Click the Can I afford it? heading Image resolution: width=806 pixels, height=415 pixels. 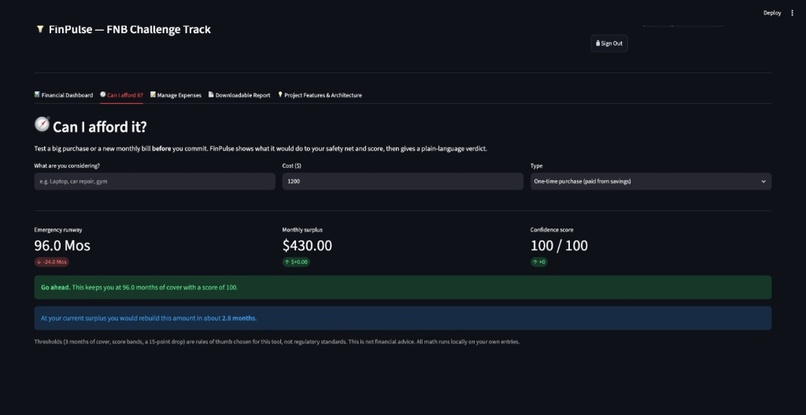point(100,127)
